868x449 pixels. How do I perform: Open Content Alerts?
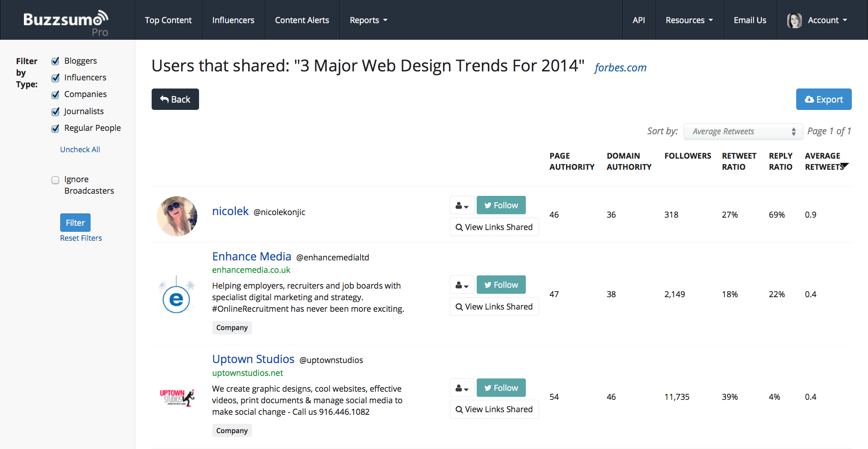[x=302, y=20]
